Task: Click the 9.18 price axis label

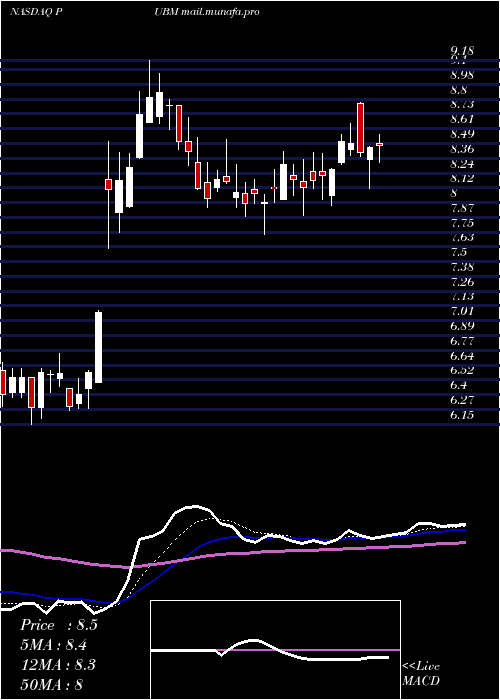Action: 462,50
